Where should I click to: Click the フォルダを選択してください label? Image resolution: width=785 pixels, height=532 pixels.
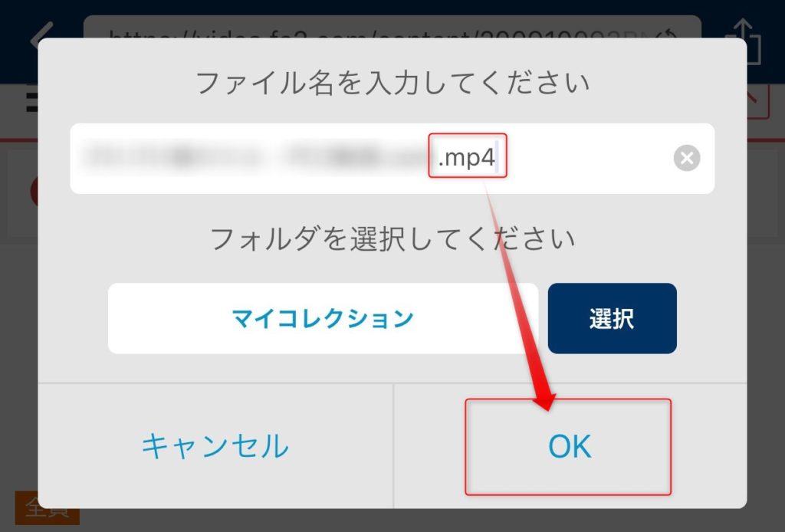click(x=392, y=238)
